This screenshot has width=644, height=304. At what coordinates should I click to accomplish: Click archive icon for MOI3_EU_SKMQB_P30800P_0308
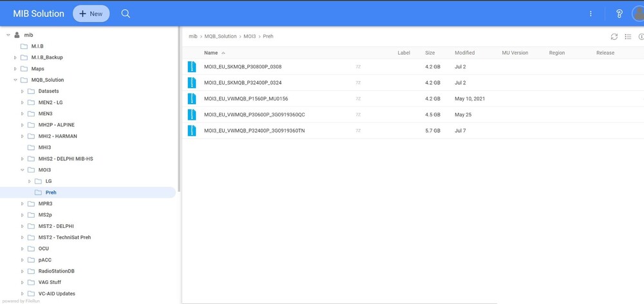click(191, 67)
